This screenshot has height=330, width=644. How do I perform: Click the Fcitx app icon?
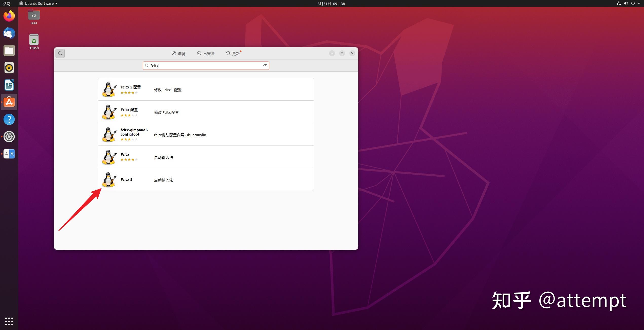point(109,157)
